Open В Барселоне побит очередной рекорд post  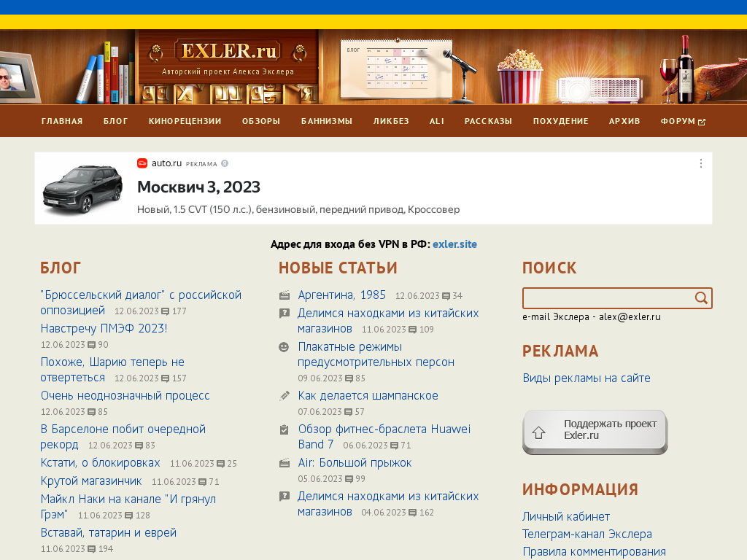pyautogui.click(x=123, y=437)
